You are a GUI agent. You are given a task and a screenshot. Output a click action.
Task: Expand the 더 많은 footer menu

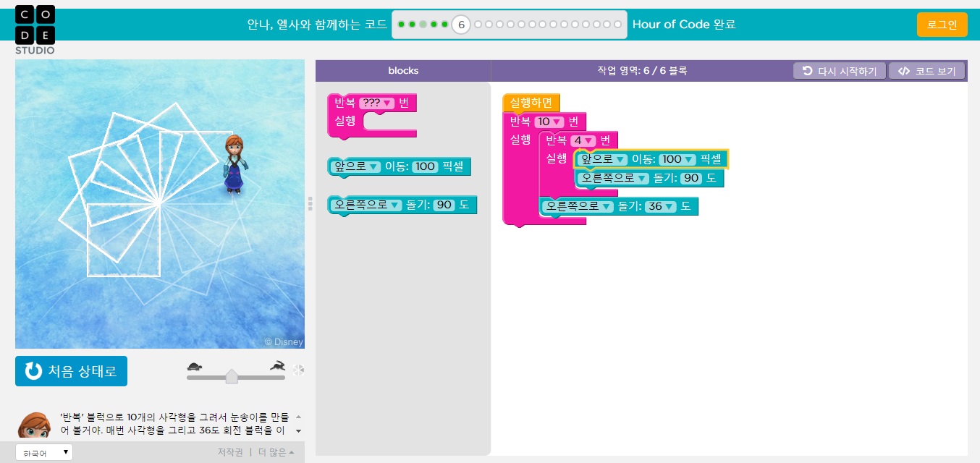click(x=276, y=453)
